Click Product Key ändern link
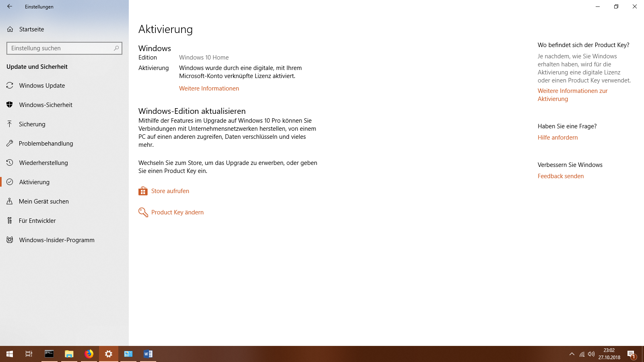Viewport: 644px width, 362px height. [178, 212]
